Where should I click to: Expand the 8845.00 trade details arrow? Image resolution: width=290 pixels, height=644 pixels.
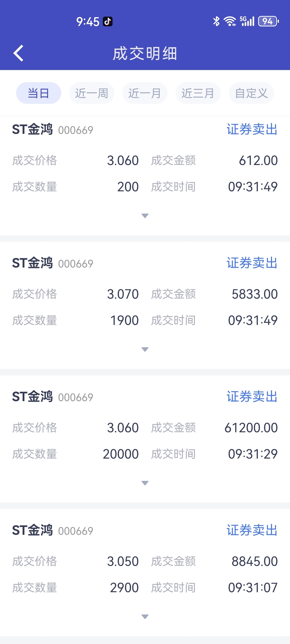point(145,617)
